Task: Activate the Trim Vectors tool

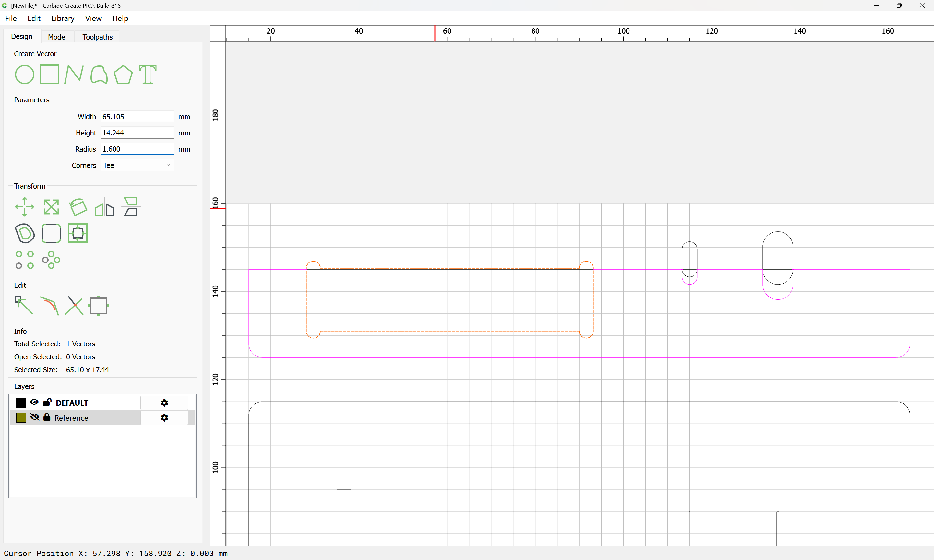Action: pyautogui.click(x=74, y=305)
